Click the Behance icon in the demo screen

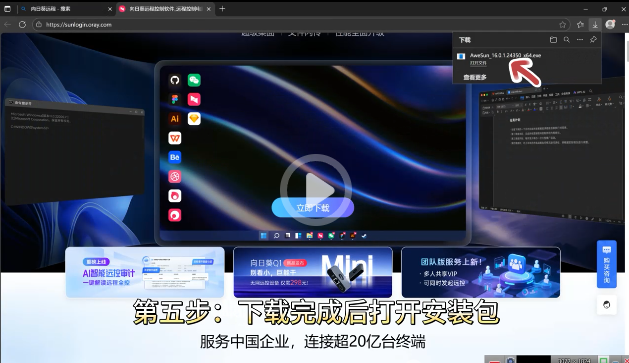(x=174, y=157)
